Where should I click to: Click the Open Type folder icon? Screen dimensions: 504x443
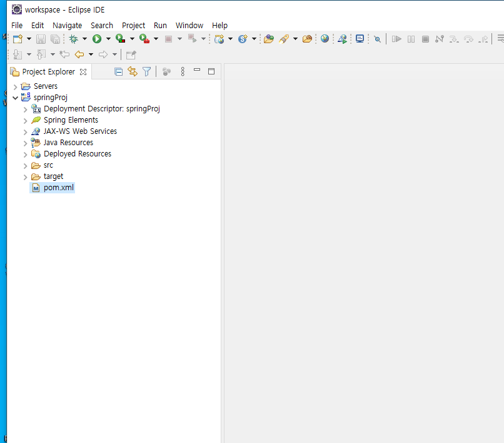(269, 39)
